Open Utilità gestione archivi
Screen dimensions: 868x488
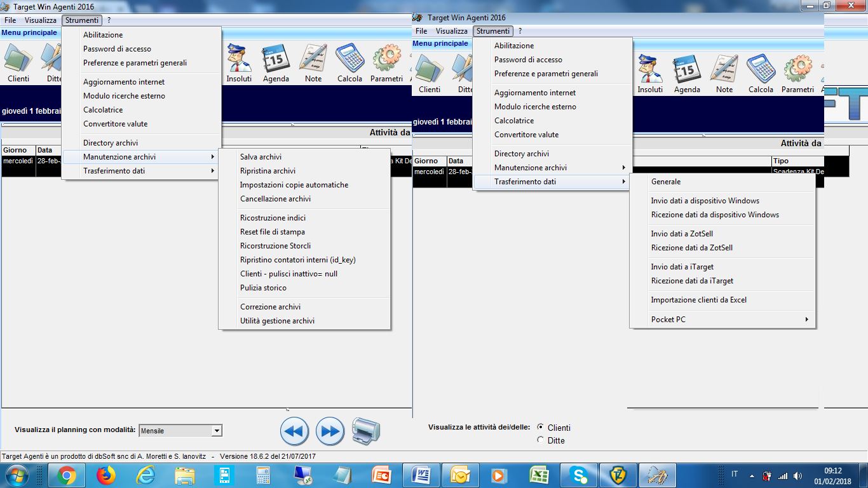click(304, 321)
